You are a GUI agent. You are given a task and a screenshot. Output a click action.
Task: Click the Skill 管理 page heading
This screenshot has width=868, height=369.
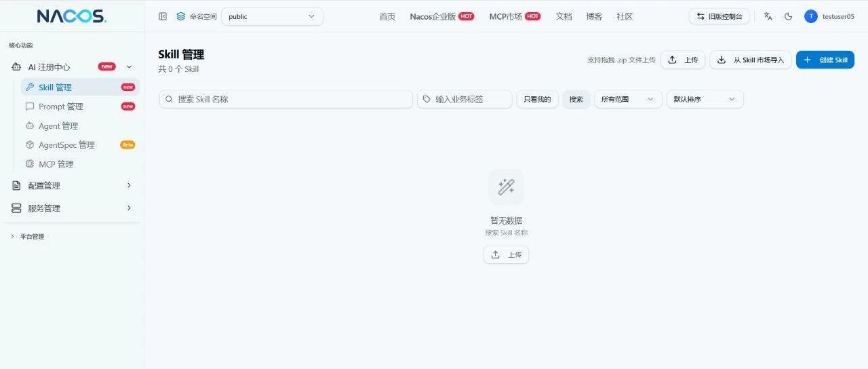(181, 54)
